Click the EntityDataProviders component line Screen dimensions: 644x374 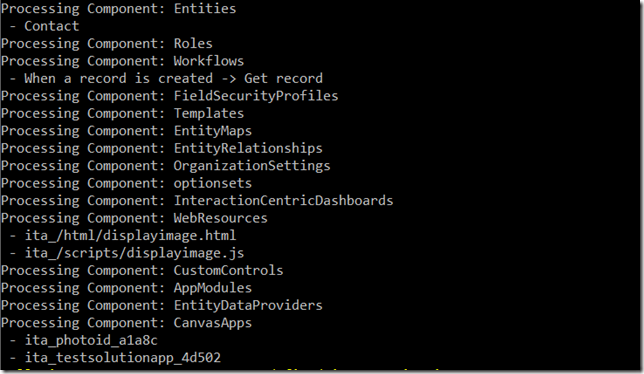point(161,305)
